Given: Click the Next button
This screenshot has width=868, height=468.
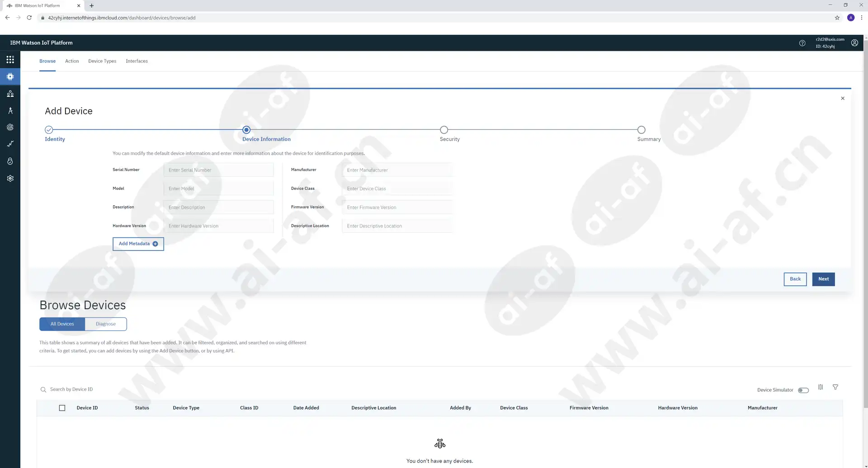Looking at the screenshot, I should point(823,279).
